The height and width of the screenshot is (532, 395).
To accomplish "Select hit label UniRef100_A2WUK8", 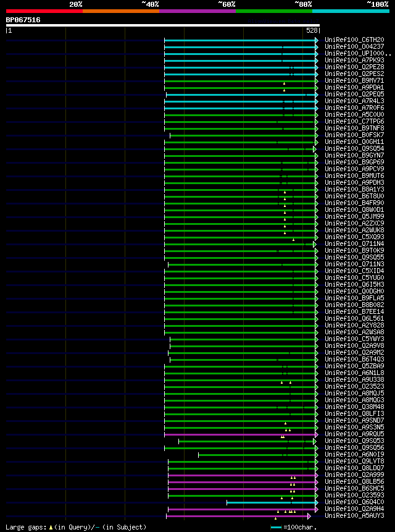I will [354, 230].
